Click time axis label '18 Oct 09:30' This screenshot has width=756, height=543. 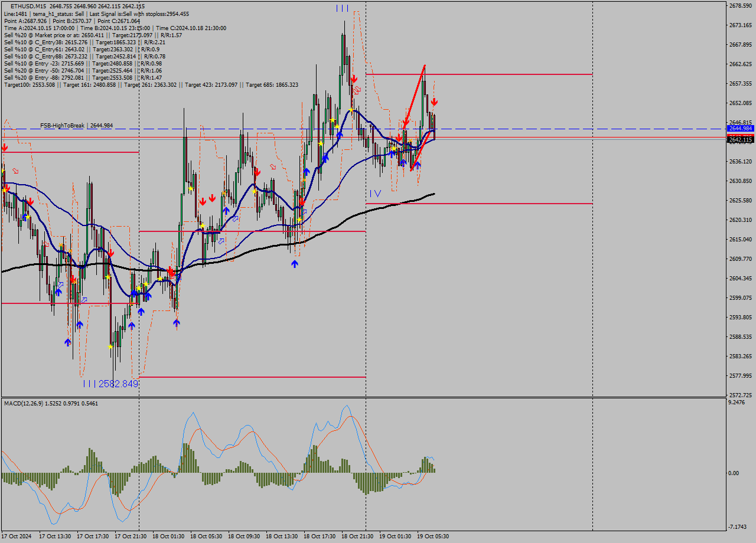coord(244,537)
